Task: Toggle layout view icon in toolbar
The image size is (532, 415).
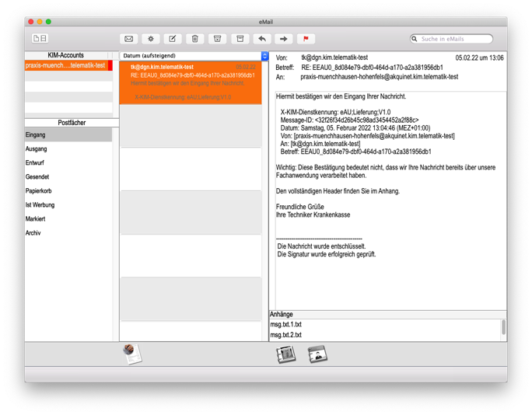Action: pos(40,39)
